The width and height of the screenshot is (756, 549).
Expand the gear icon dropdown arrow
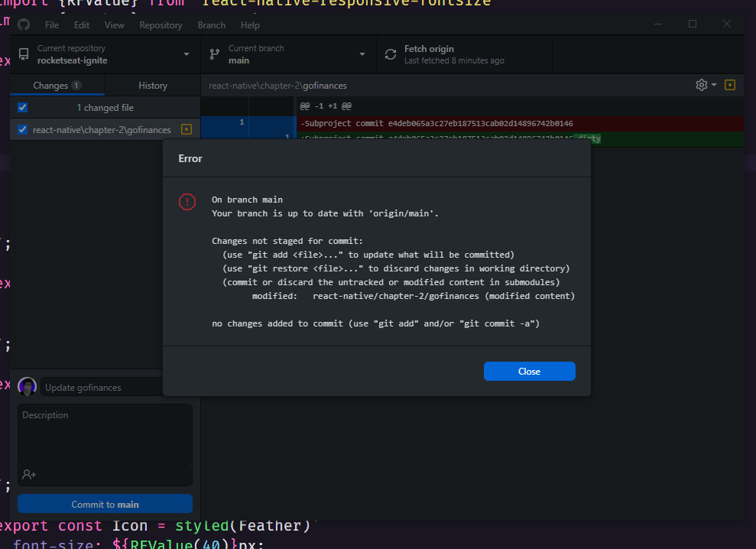pyautogui.click(x=712, y=85)
